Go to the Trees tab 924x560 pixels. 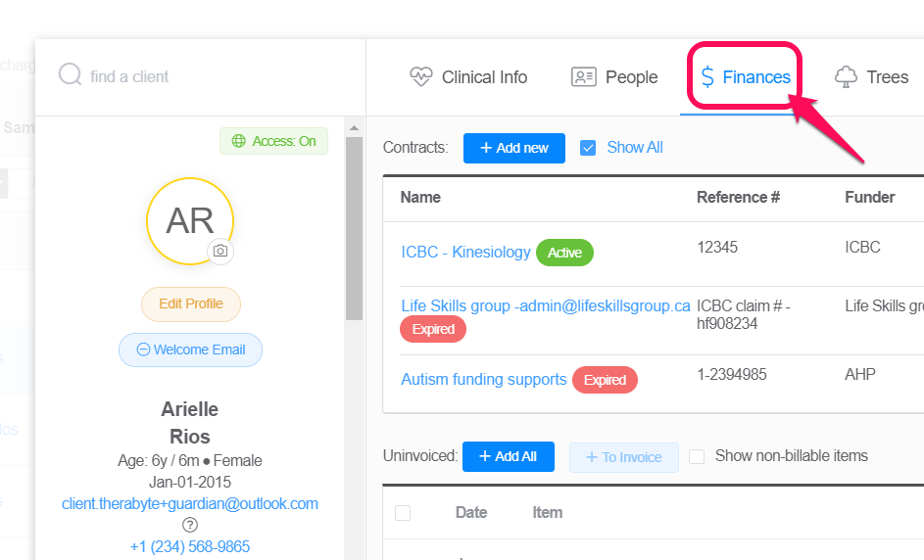pyautogui.click(x=871, y=77)
